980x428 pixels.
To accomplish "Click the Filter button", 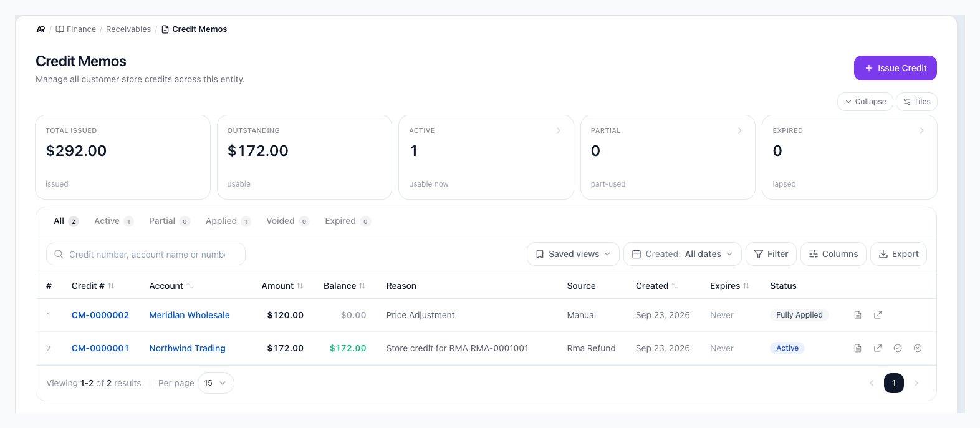I will coord(771,254).
